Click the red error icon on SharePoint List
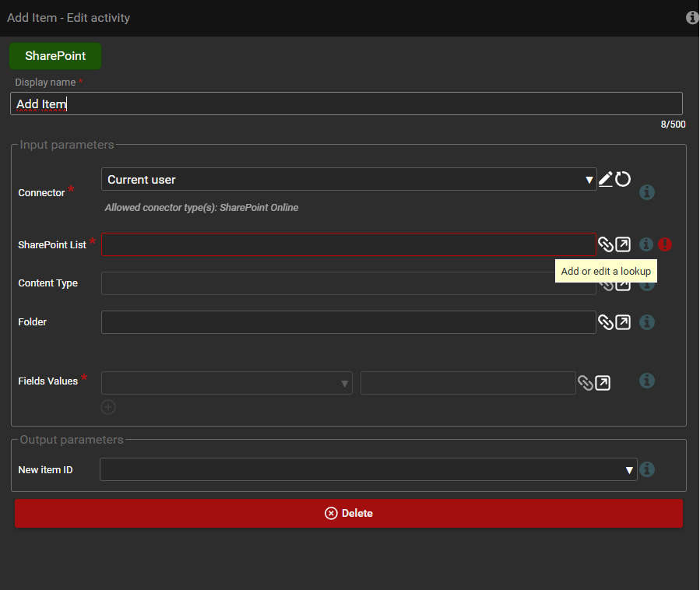The image size is (700, 590). coord(664,244)
